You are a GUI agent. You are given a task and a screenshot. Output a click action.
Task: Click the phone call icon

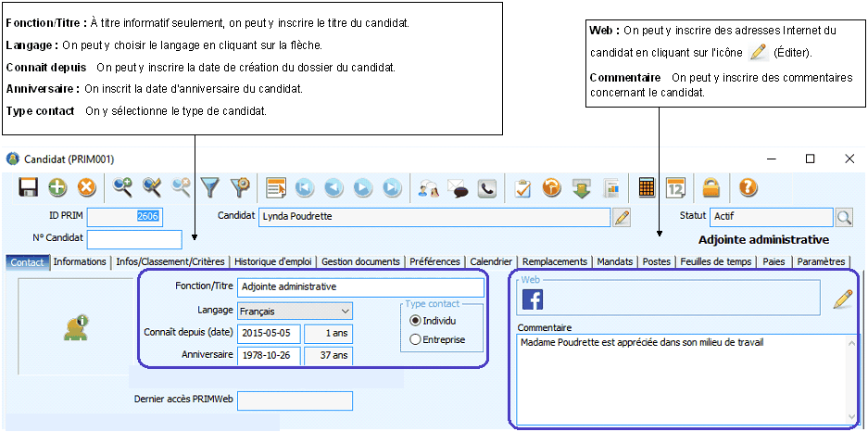[486, 188]
